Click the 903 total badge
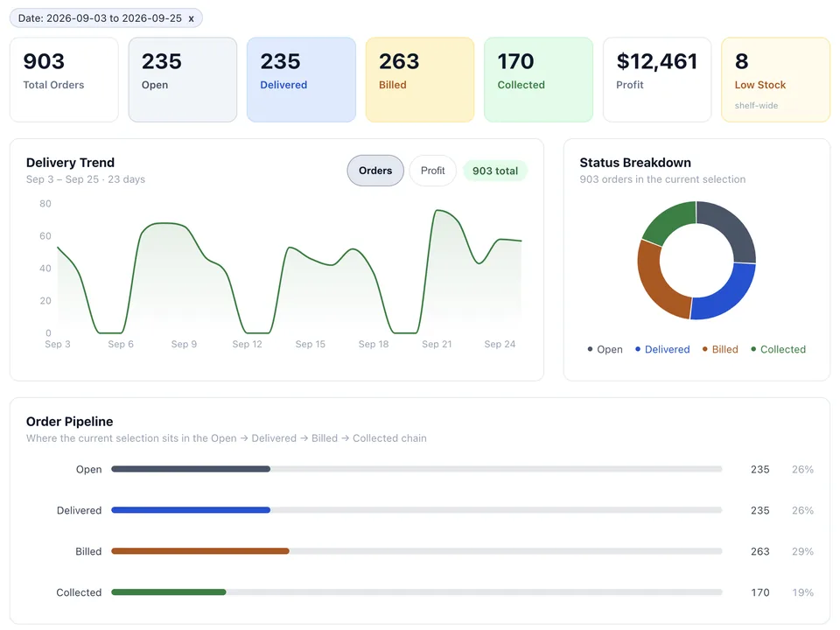This screenshot has width=840, height=630. point(495,171)
